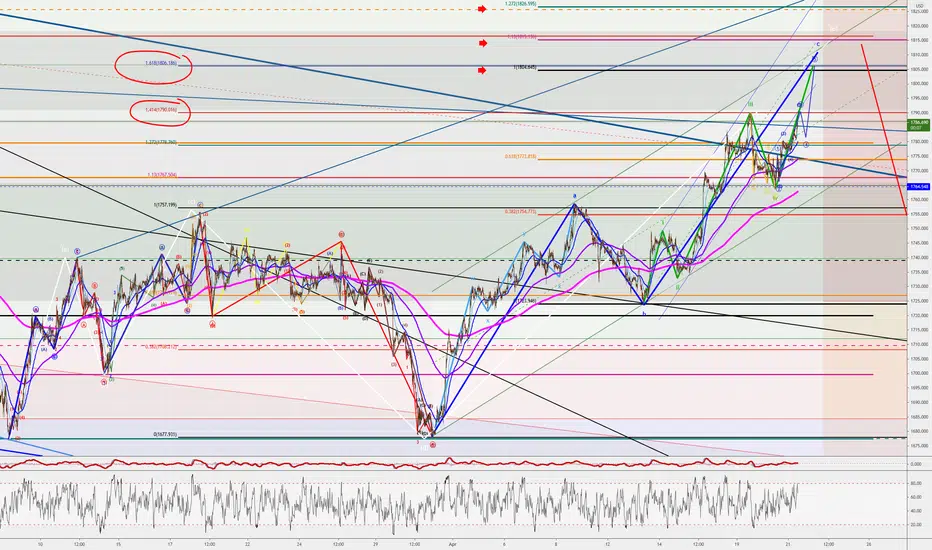Screen dimensions: 932x550
Task: Select the 0.382(1754.775) red retracement label
Action: pyautogui.click(x=520, y=211)
